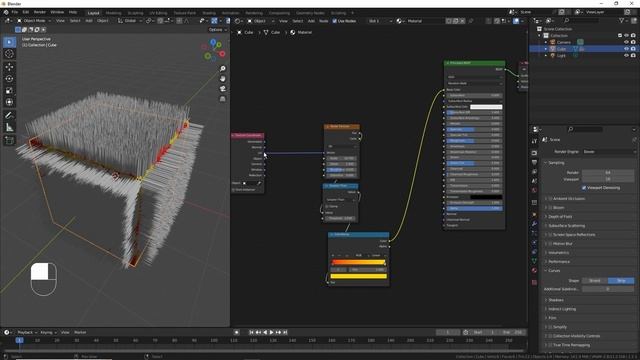This screenshot has height=360, width=640.
Task: Click the yellow color swatch in ColorRamp node
Action: click(x=358, y=276)
